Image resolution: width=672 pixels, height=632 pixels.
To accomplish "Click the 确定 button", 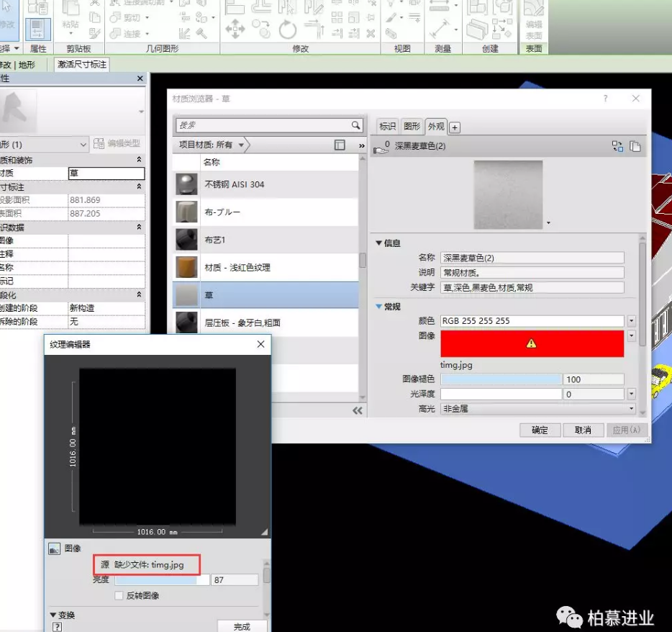I will [540, 430].
